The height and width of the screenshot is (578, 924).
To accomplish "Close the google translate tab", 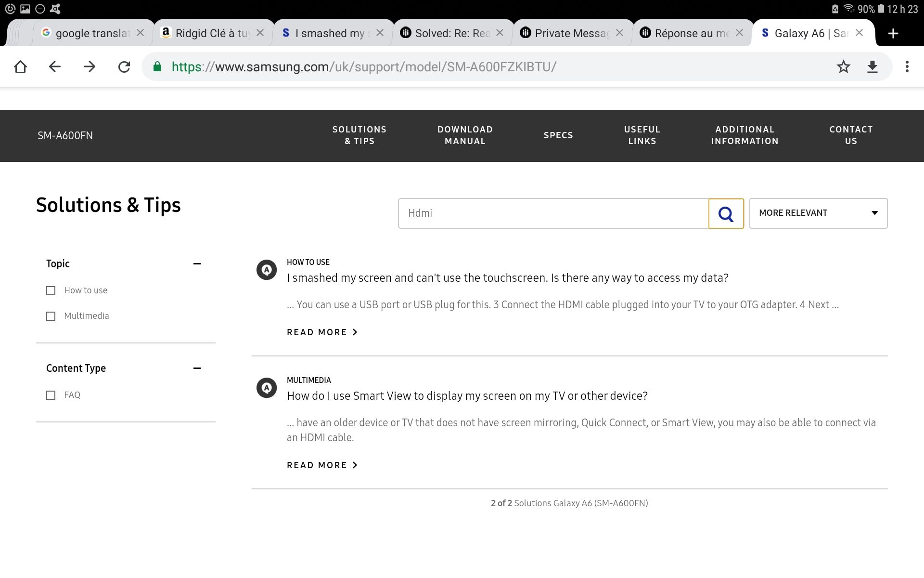I will [140, 33].
